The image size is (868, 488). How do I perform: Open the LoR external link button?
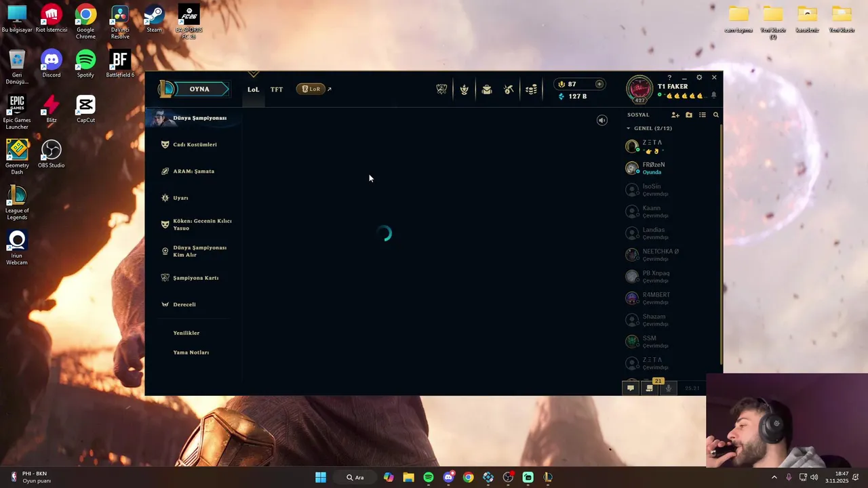(x=313, y=89)
